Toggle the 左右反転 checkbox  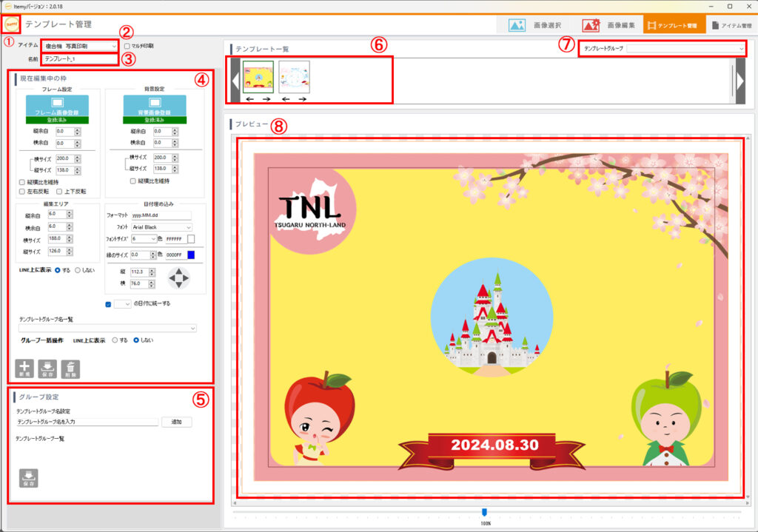tap(22, 192)
